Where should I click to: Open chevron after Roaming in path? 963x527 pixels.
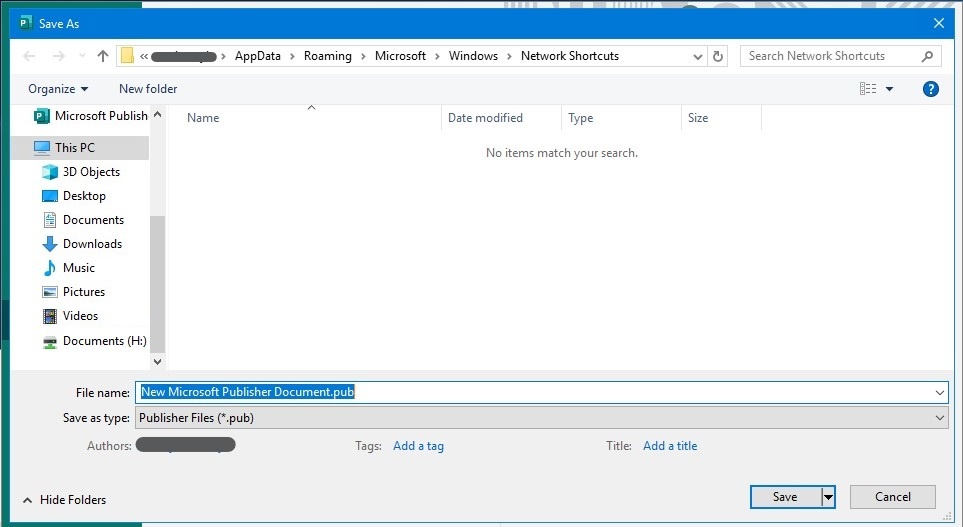coord(363,57)
